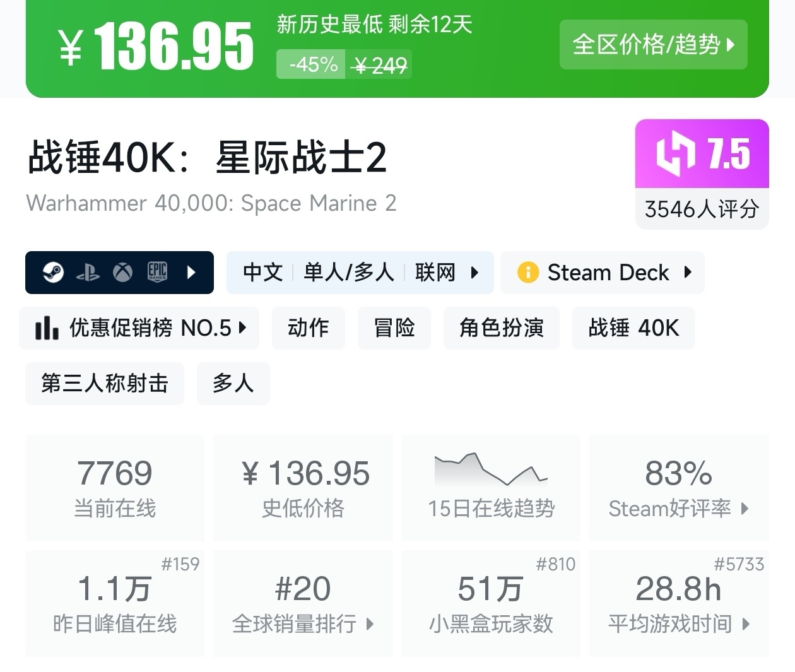
Task: Click the Steam Deck info icon
Action: point(527,273)
